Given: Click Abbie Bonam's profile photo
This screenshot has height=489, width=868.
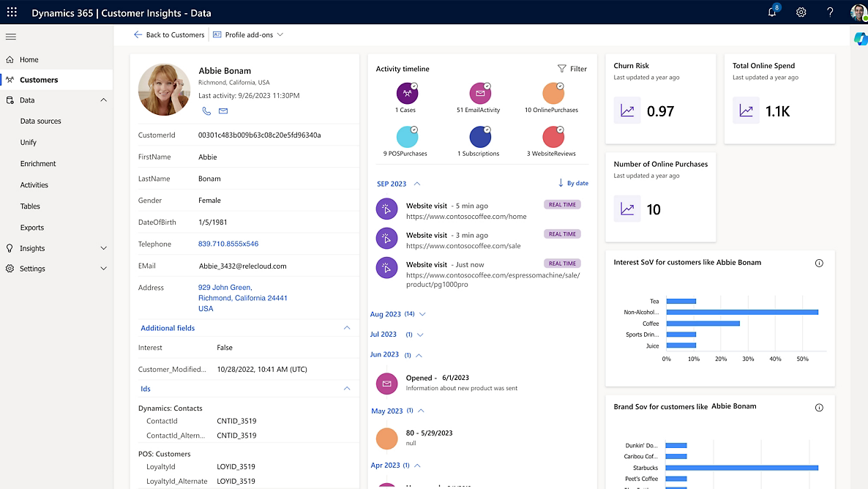Looking at the screenshot, I should 164,89.
